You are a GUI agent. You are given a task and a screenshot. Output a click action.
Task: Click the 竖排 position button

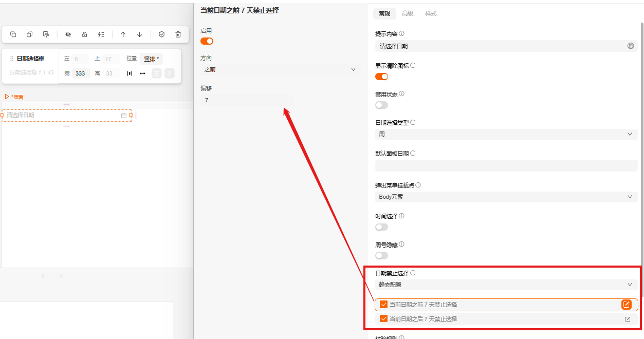click(x=151, y=59)
